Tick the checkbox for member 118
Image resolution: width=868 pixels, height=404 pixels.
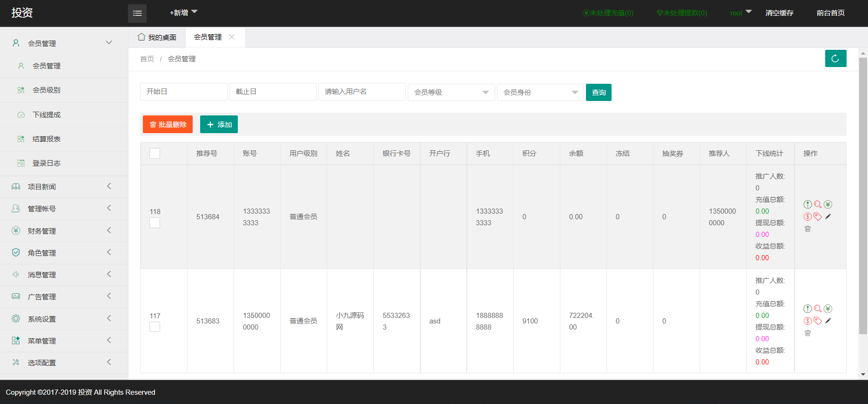(155, 223)
